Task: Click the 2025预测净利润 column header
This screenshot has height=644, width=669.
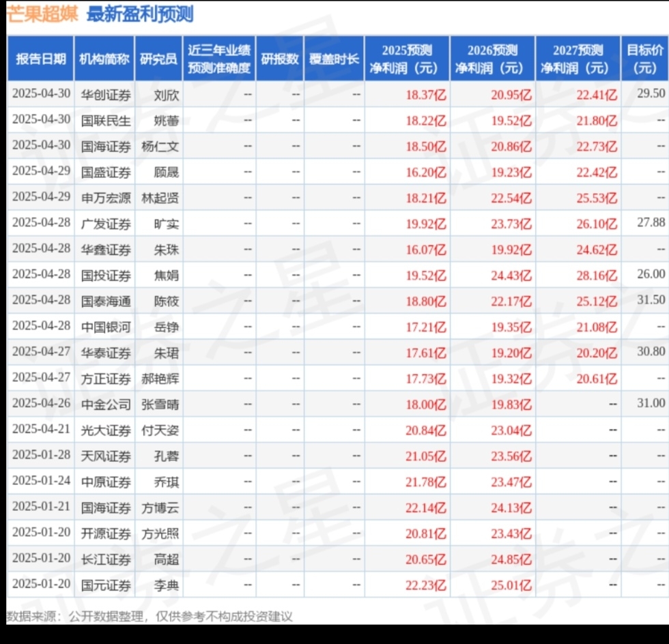Action: pyautogui.click(x=407, y=59)
